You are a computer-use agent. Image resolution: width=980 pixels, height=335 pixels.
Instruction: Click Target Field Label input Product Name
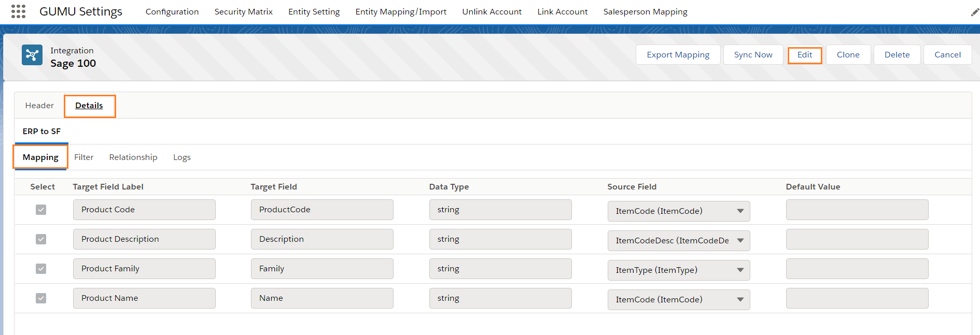144,298
